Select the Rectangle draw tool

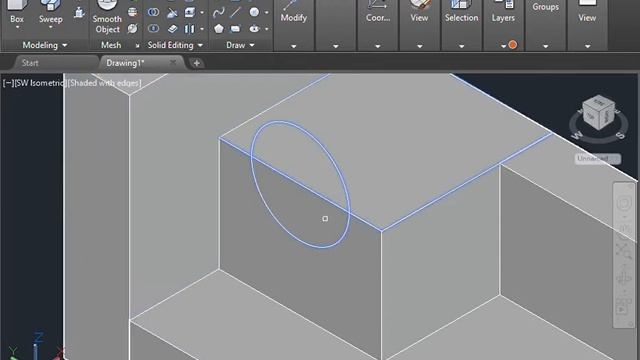236,29
